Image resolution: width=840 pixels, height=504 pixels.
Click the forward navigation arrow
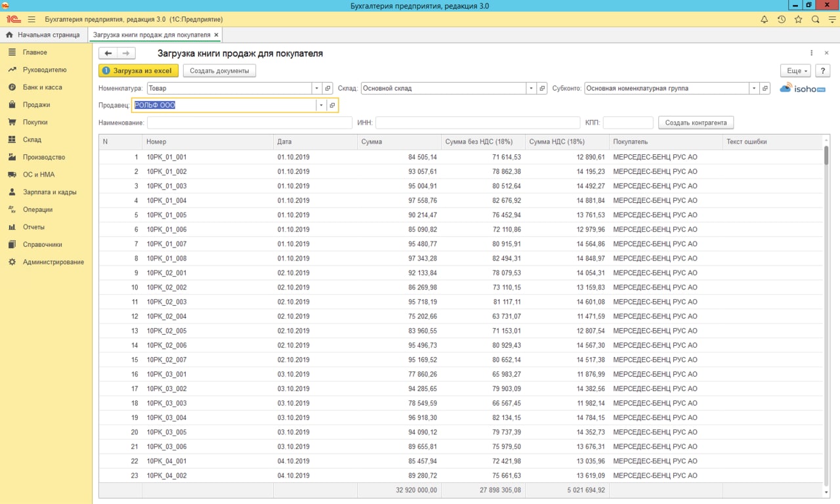(127, 53)
